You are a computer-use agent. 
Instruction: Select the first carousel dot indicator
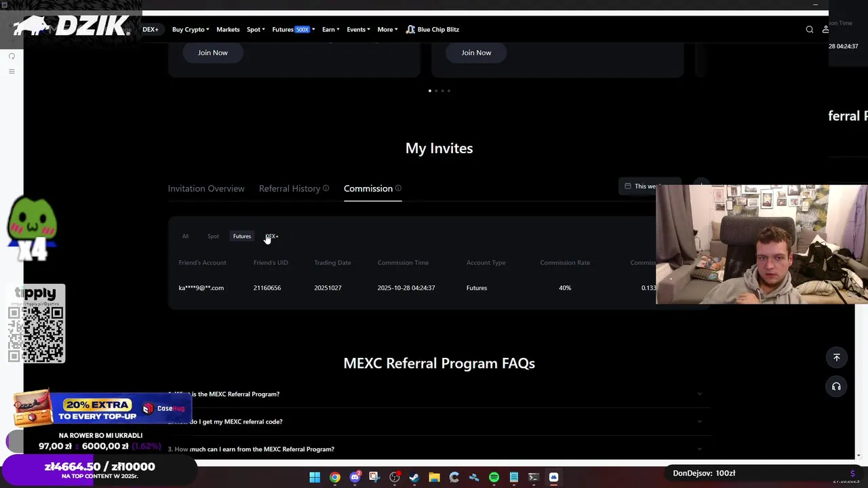[x=430, y=91]
